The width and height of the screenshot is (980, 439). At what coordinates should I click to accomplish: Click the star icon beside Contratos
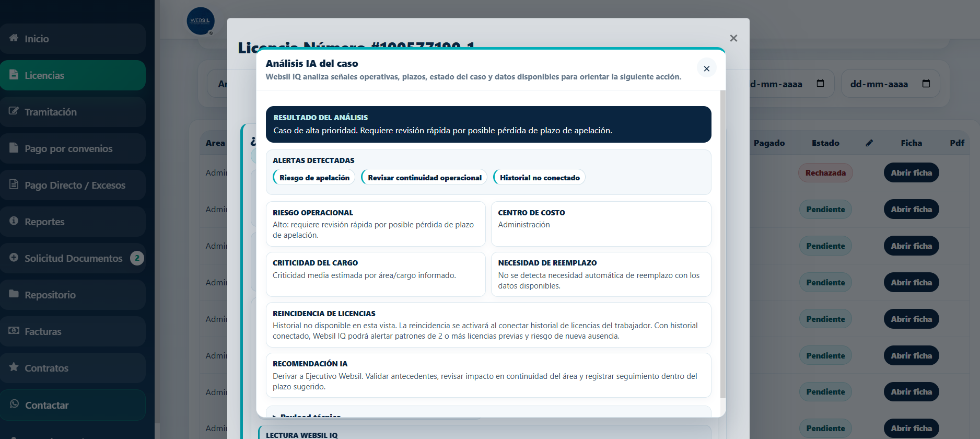tap(14, 367)
